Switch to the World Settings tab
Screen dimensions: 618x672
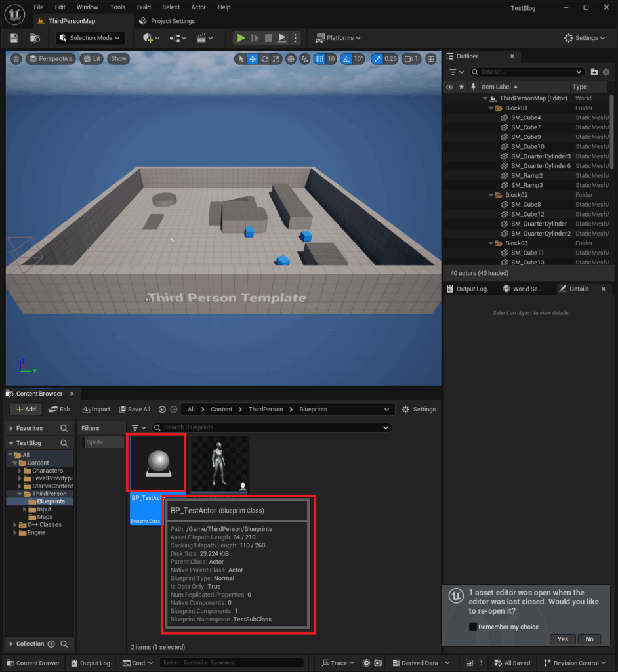click(522, 289)
